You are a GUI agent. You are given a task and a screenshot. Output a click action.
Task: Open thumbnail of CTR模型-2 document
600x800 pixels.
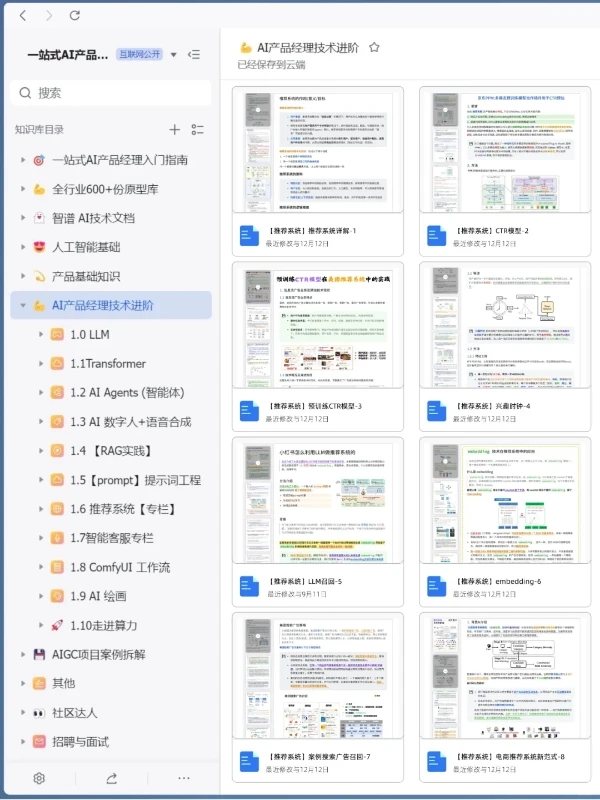pos(505,149)
